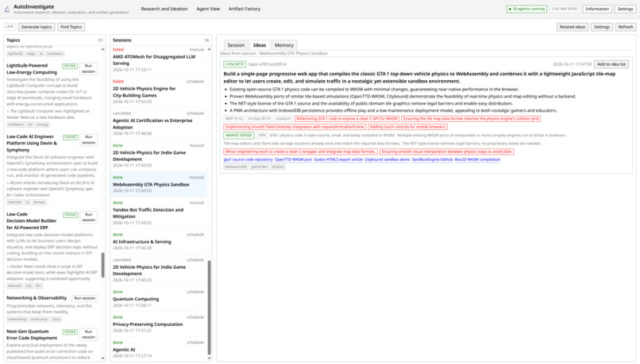The width and height of the screenshot is (640, 364).
Task: Run session for Next-Gen Quantum Error Code
Action: (x=89, y=334)
